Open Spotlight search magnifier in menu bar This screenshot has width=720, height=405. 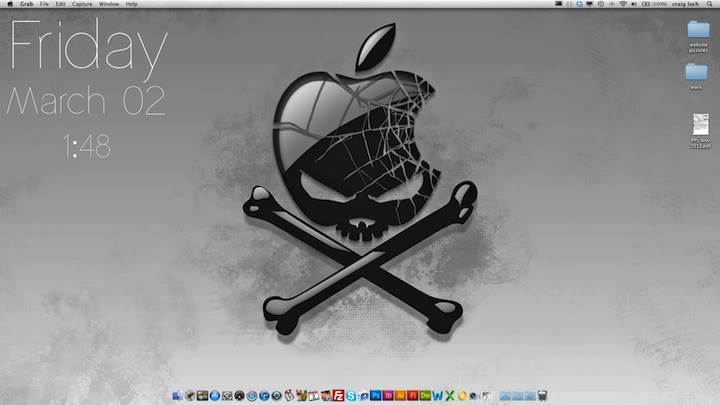709,4
